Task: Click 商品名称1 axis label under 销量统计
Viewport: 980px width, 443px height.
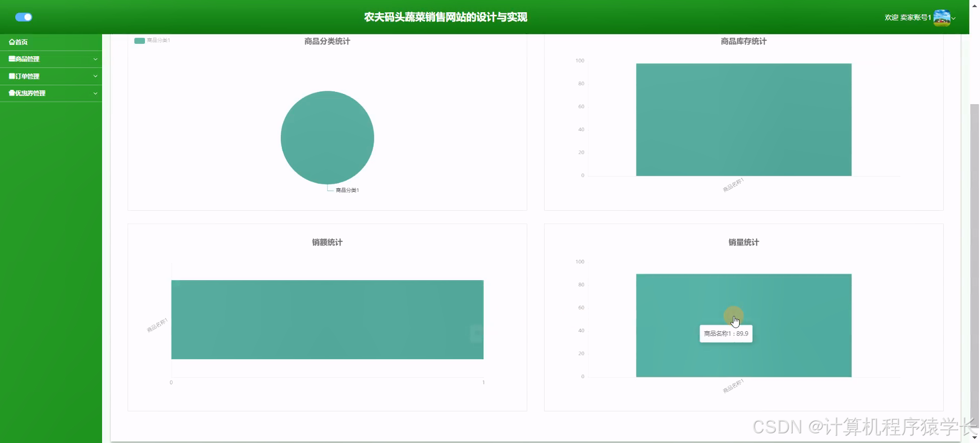Action: (x=733, y=386)
